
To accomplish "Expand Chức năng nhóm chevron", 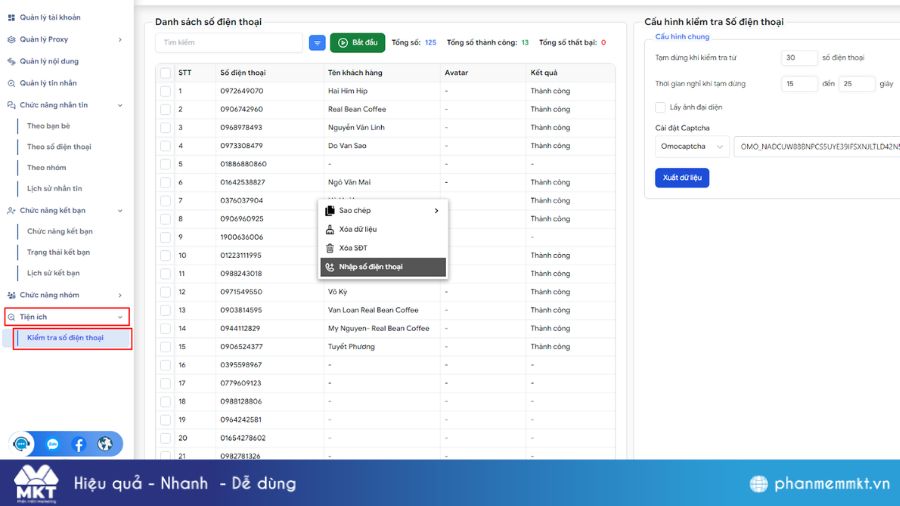I will [x=120, y=295].
